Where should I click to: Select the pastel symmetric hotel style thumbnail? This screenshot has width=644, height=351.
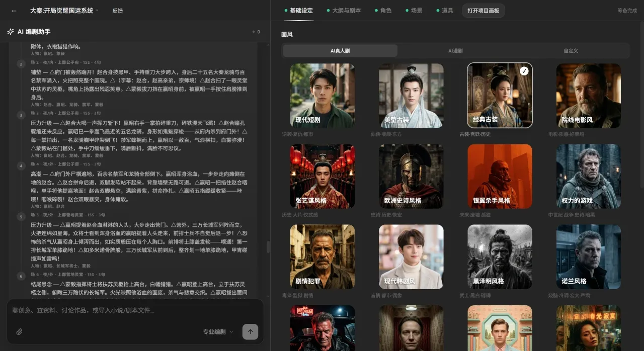tap(500, 328)
